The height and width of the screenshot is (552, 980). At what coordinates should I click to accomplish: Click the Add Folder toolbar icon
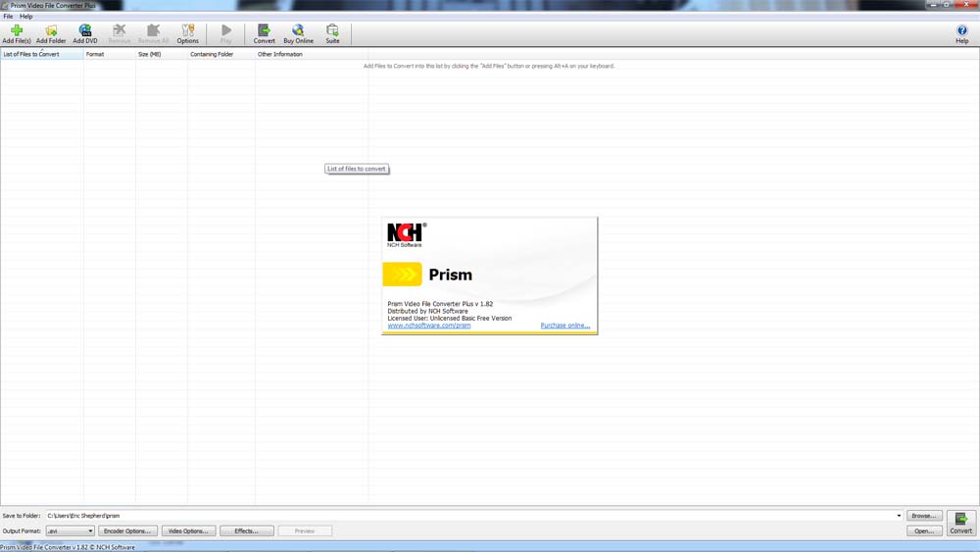51,33
